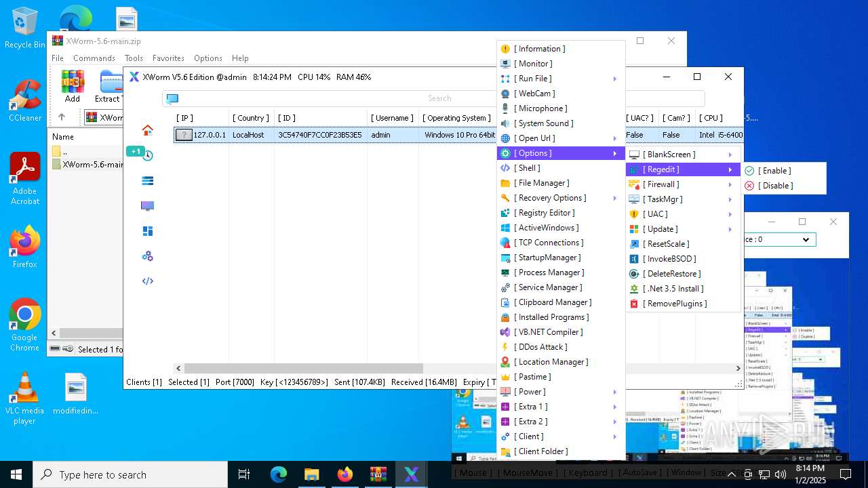Click the Windows Start button
868x488 pixels.
click(x=16, y=474)
